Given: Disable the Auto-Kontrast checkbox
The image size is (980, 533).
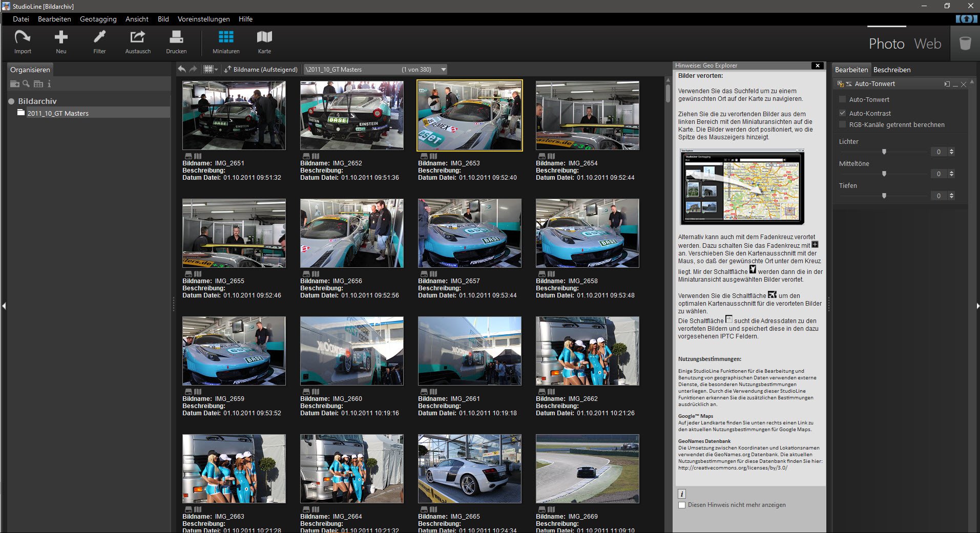Looking at the screenshot, I should point(842,113).
